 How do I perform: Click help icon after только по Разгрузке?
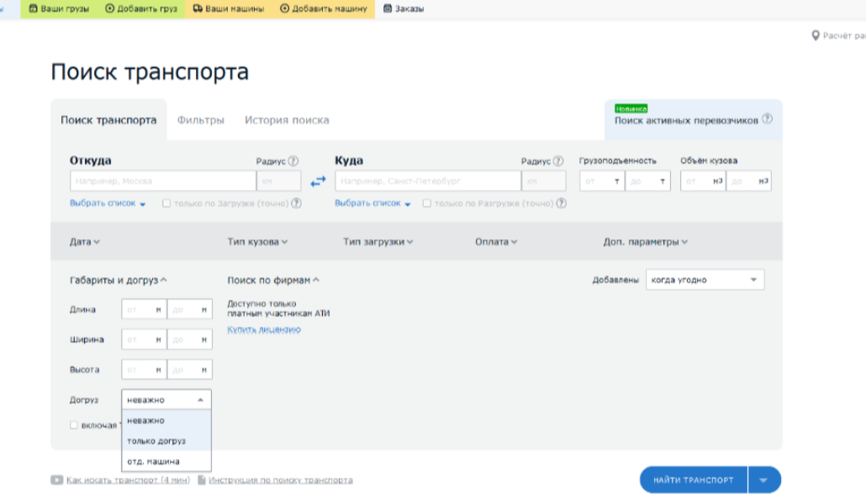tap(561, 203)
